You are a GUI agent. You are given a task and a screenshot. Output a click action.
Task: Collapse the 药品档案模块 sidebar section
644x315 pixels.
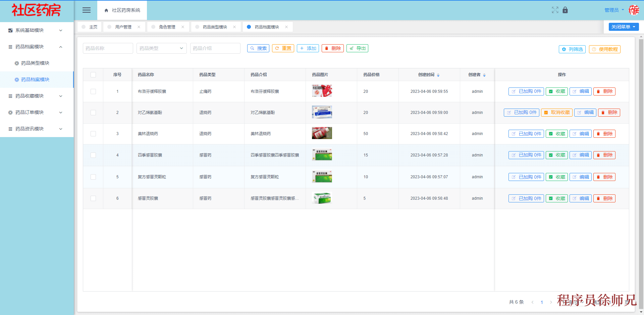pyautogui.click(x=36, y=47)
